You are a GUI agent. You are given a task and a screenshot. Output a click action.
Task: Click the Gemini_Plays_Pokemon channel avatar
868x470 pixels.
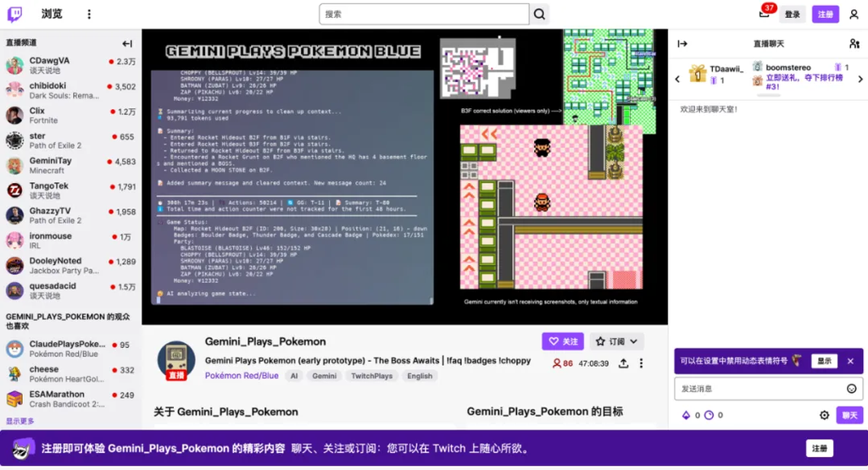coord(176,360)
